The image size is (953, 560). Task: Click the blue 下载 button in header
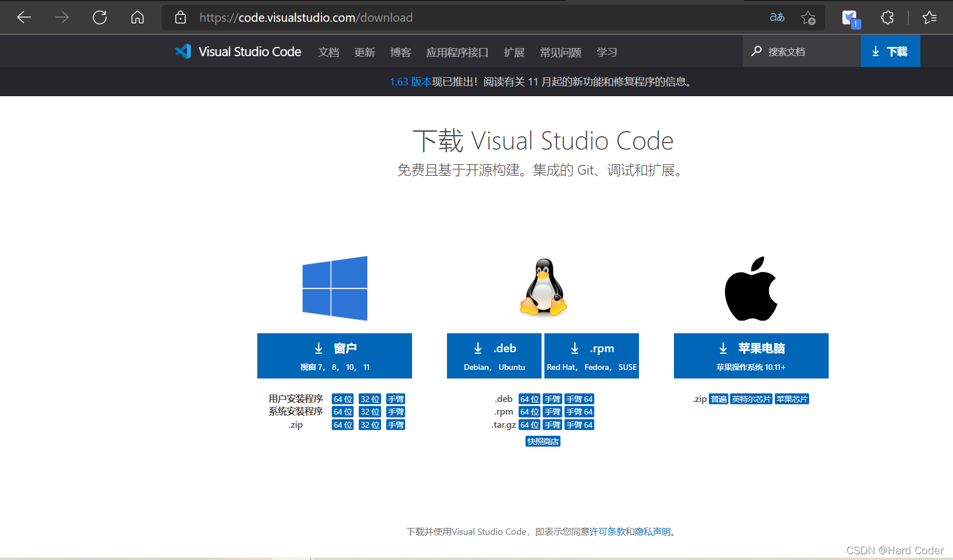[x=890, y=51]
